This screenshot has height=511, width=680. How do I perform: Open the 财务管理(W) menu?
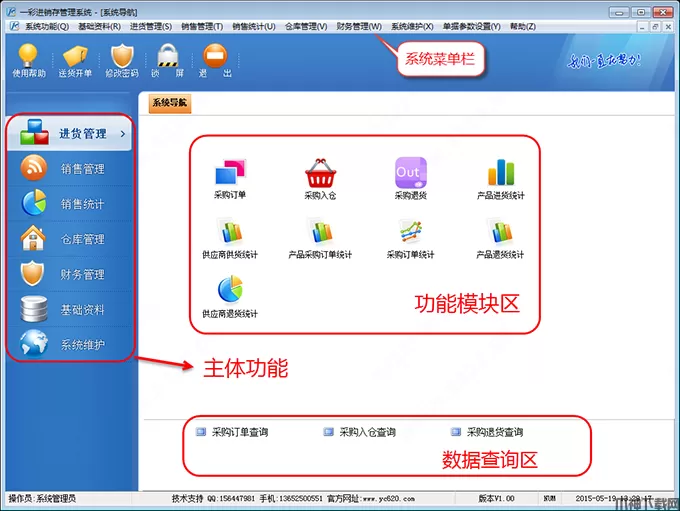359,26
